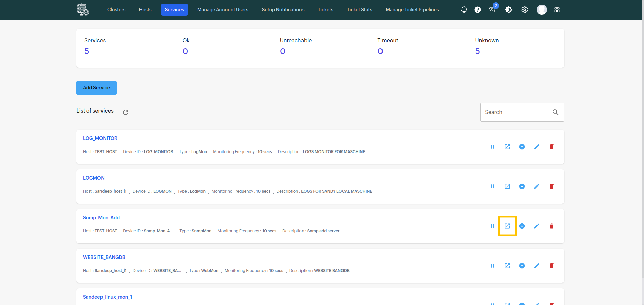Expand the LOGMON service dropdown circle
The image size is (644, 305).
tap(522, 186)
